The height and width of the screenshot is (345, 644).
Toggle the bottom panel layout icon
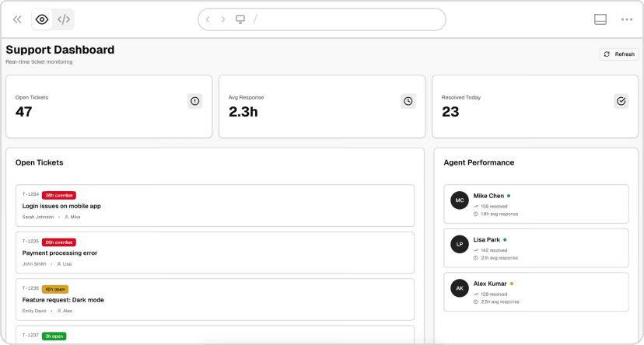(600, 19)
